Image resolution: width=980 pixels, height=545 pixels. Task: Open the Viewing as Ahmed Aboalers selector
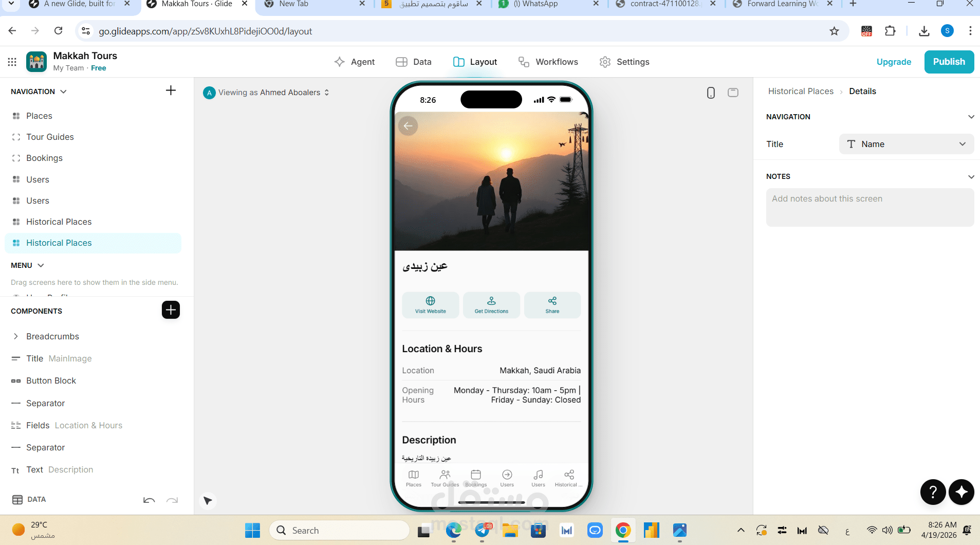click(267, 93)
